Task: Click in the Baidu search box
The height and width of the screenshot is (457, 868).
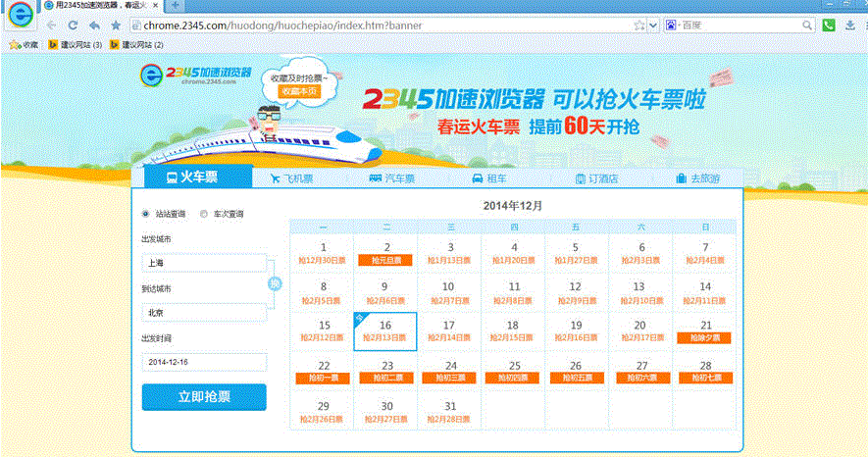Action: click(x=740, y=25)
